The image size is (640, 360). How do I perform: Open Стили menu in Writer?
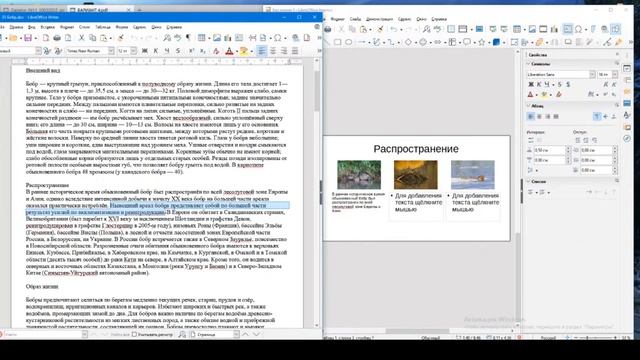tap(84, 27)
